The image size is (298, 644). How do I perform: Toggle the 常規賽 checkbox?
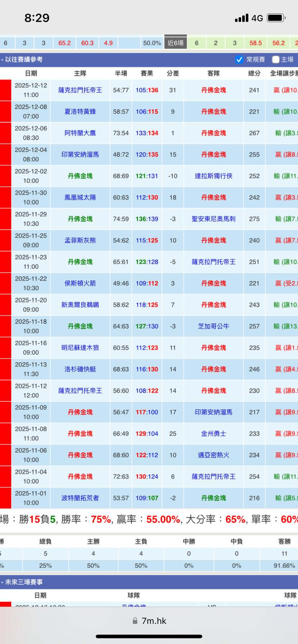click(239, 60)
